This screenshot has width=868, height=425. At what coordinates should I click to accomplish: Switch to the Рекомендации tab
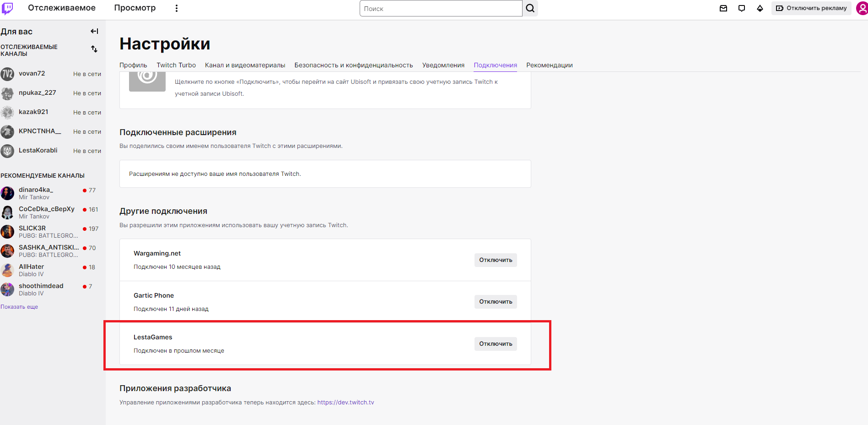click(x=550, y=65)
